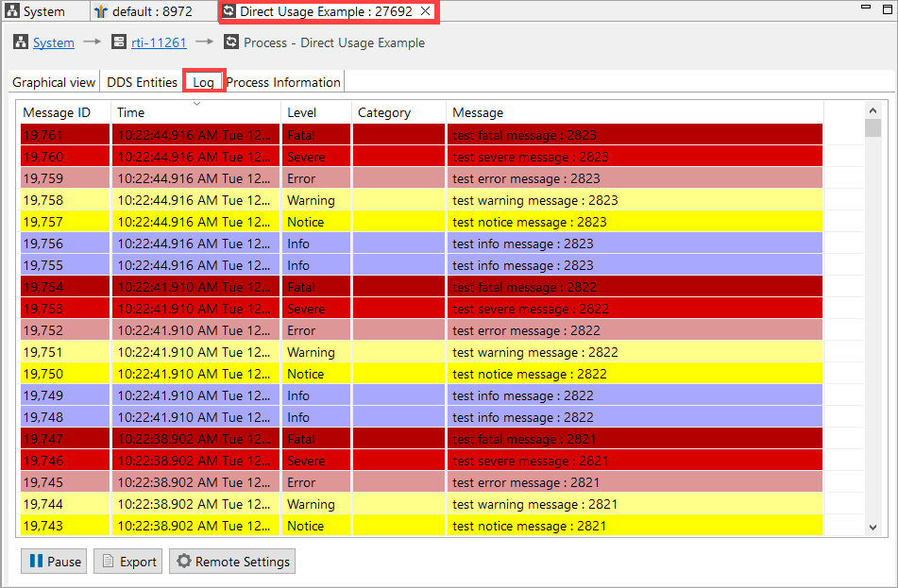Image resolution: width=898 pixels, height=588 pixels.
Task: Open the System tab
Action: coord(44,11)
